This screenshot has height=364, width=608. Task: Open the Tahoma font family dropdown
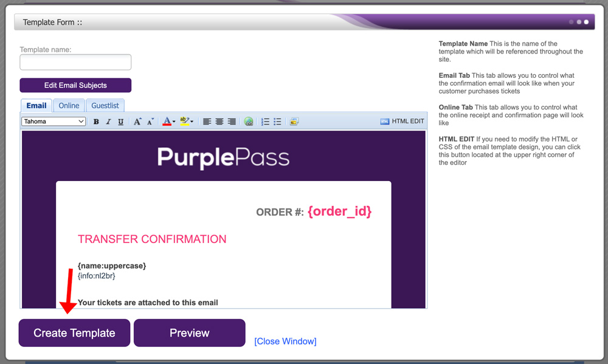54,122
